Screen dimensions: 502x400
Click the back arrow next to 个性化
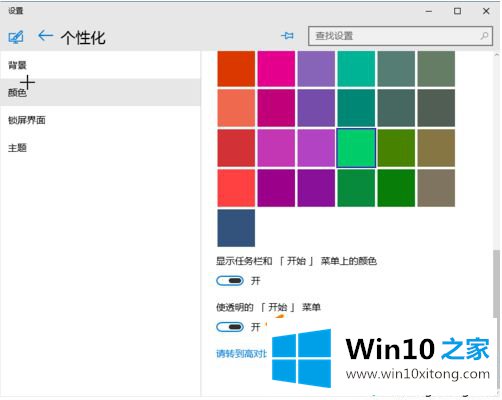(x=46, y=35)
